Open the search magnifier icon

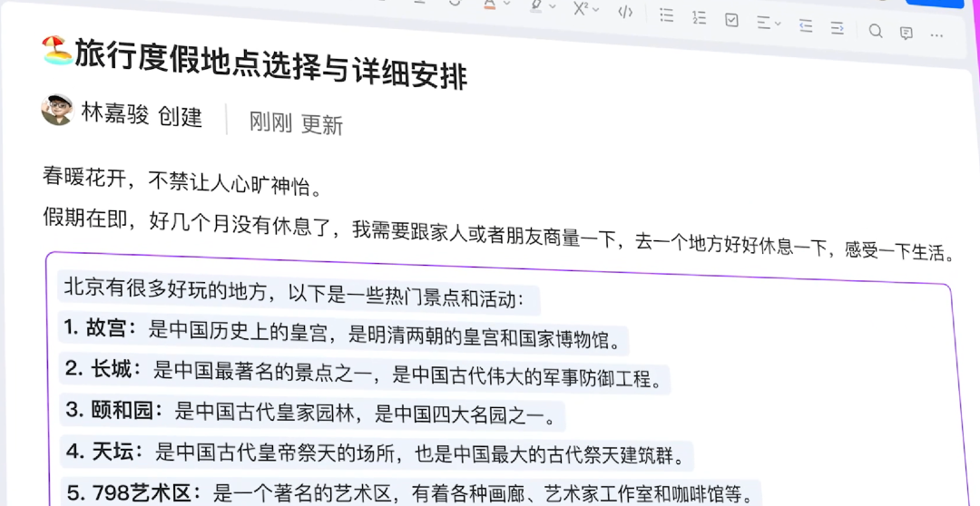click(x=876, y=31)
